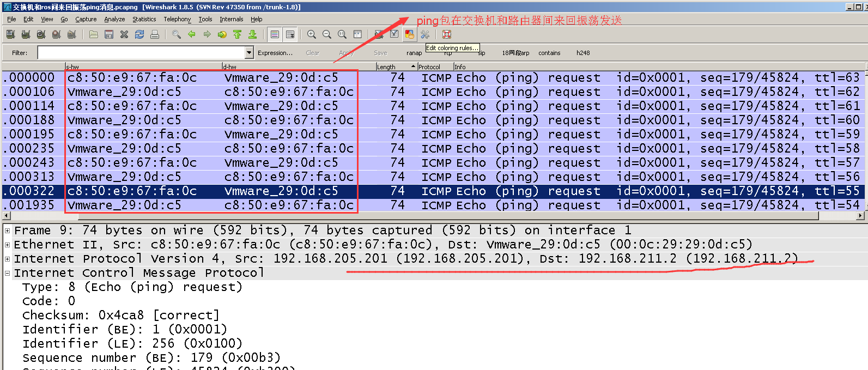Open the Analyze menu

114,19
